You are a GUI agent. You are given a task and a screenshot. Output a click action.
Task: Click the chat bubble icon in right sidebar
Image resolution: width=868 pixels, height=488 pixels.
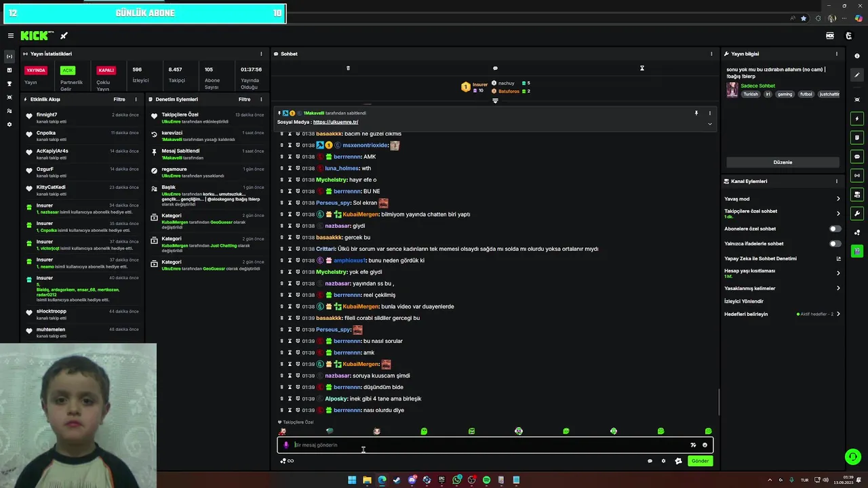[857, 157]
